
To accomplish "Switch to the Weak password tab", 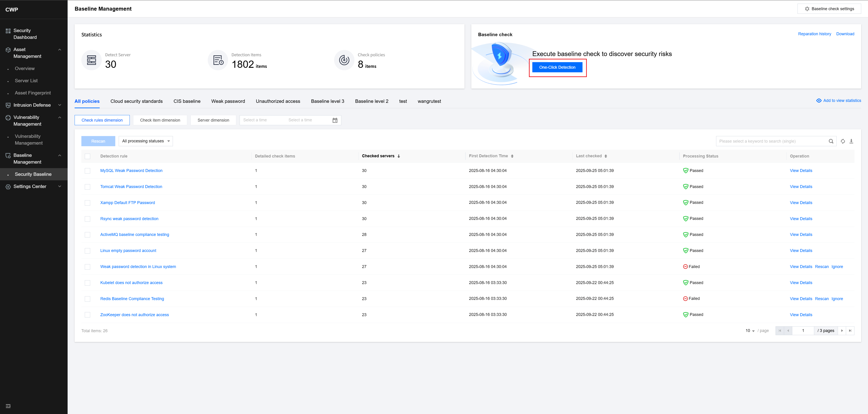I will point(228,101).
